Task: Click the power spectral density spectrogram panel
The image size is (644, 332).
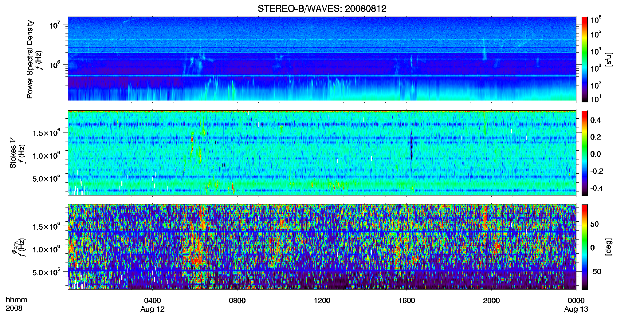Action: pyautogui.click(x=322, y=59)
